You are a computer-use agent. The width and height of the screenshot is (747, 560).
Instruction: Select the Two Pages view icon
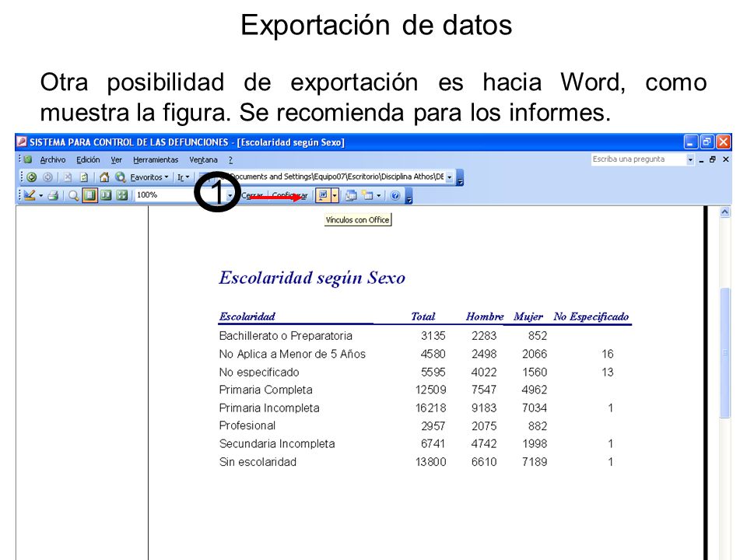pos(106,195)
